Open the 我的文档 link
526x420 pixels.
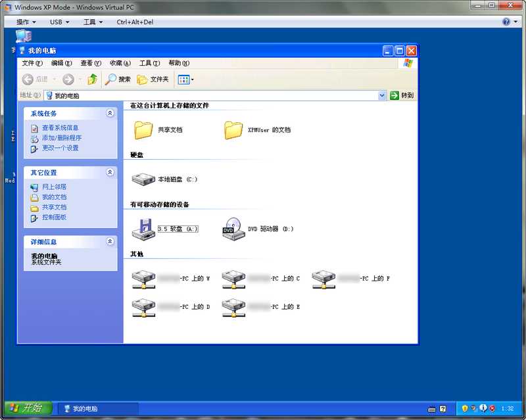coord(54,197)
